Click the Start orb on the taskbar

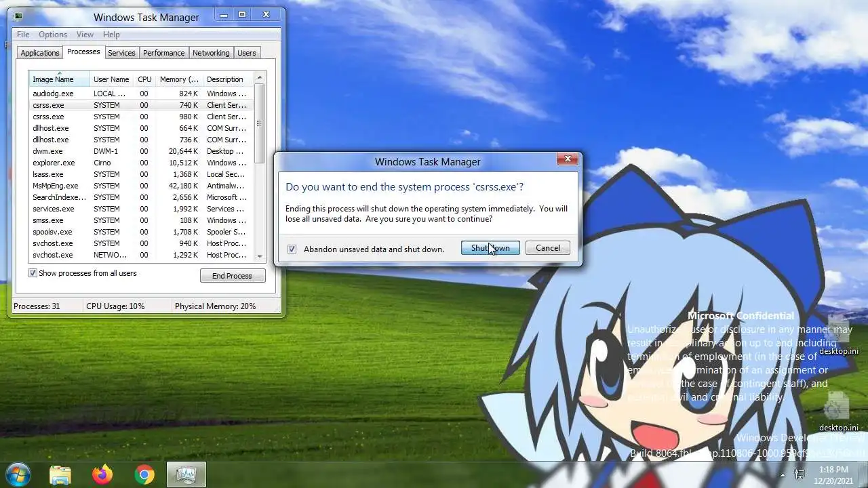[x=18, y=474]
